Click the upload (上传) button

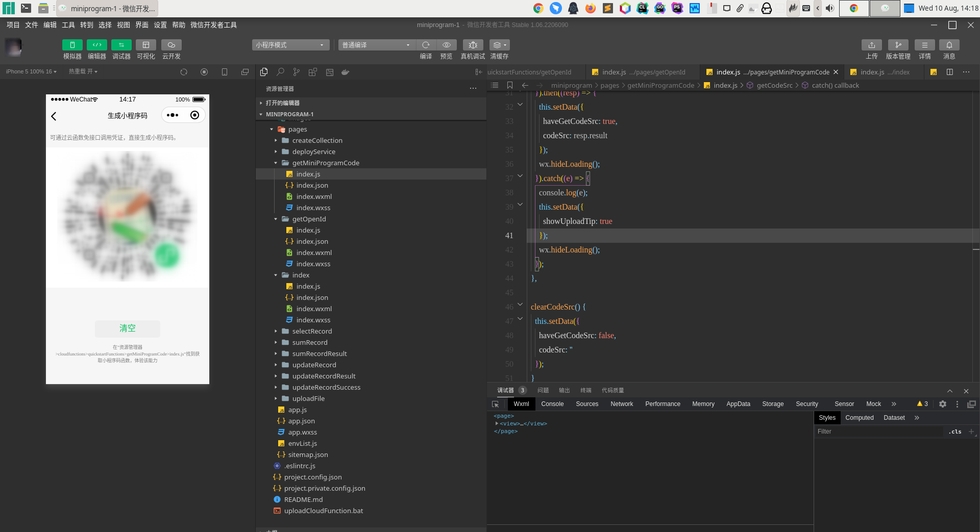point(872,45)
